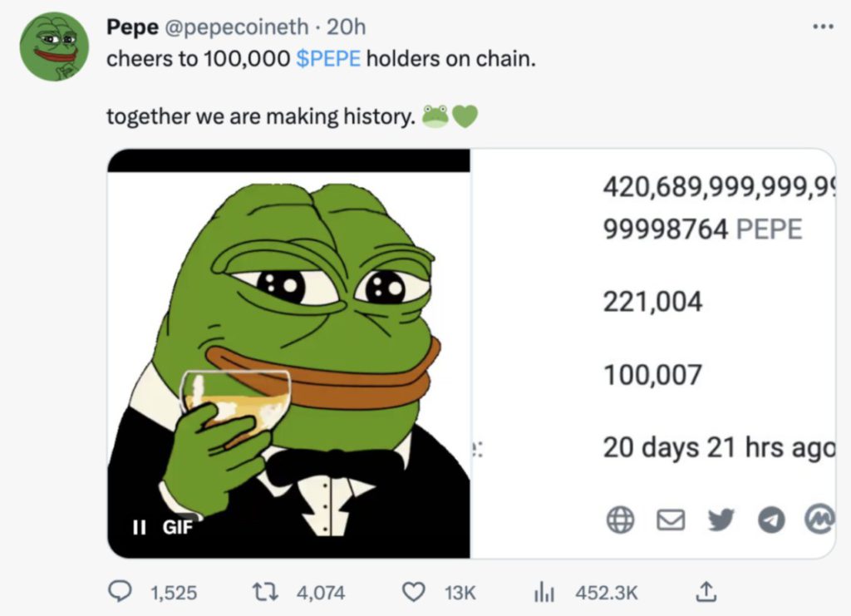Open the three-dot more options menu
The height and width of the screenshot is (616, 851).
823,26
